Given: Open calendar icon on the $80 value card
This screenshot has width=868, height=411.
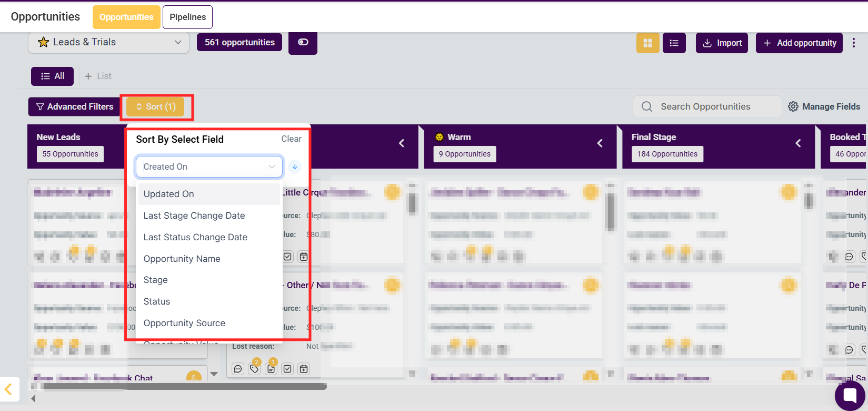Looking at the screenshot, I should click(x=304, y=257).
